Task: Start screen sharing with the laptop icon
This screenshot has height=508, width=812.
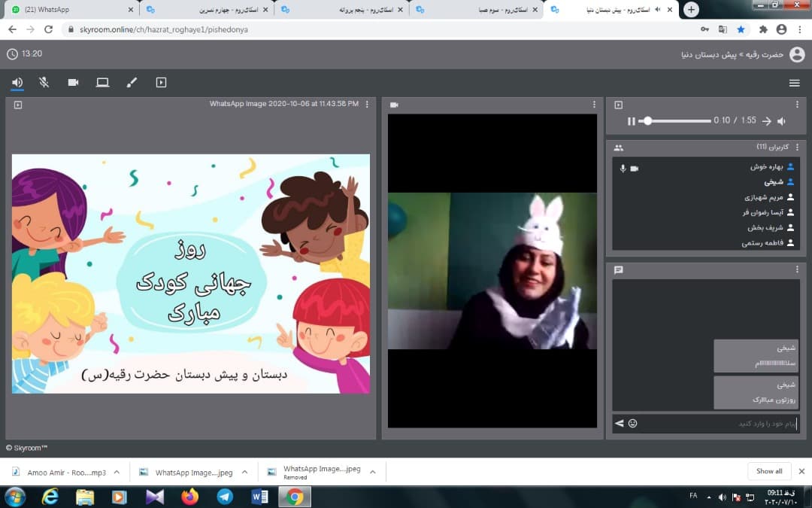Action: [x=102, y=83]
